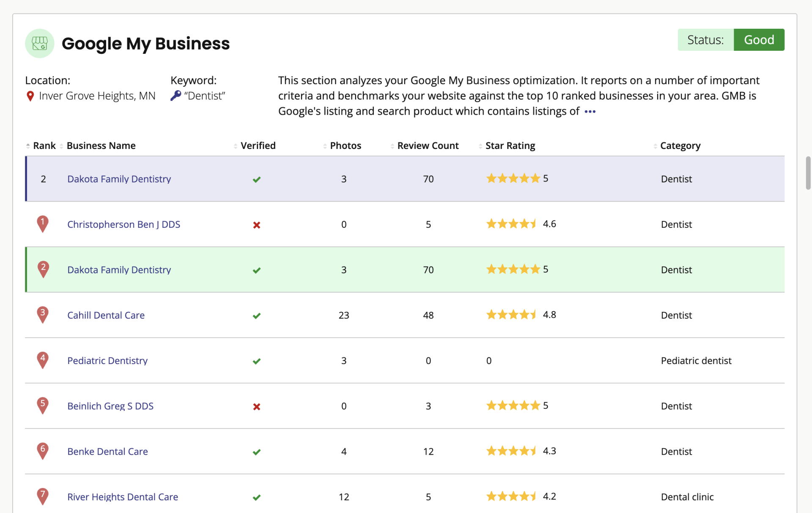Click the photos count 23 for Cahill Dental Care
Image resolution: width=812 pixels, height=513 pixels.
click(x=344, y=315)
